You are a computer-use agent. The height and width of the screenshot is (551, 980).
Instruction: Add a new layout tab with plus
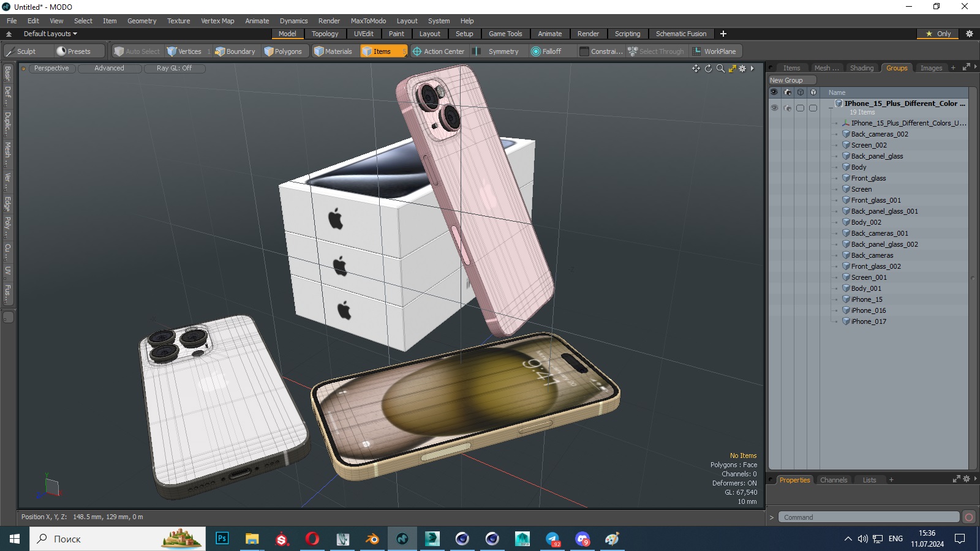pyautogui.click(x=723, y=34)
